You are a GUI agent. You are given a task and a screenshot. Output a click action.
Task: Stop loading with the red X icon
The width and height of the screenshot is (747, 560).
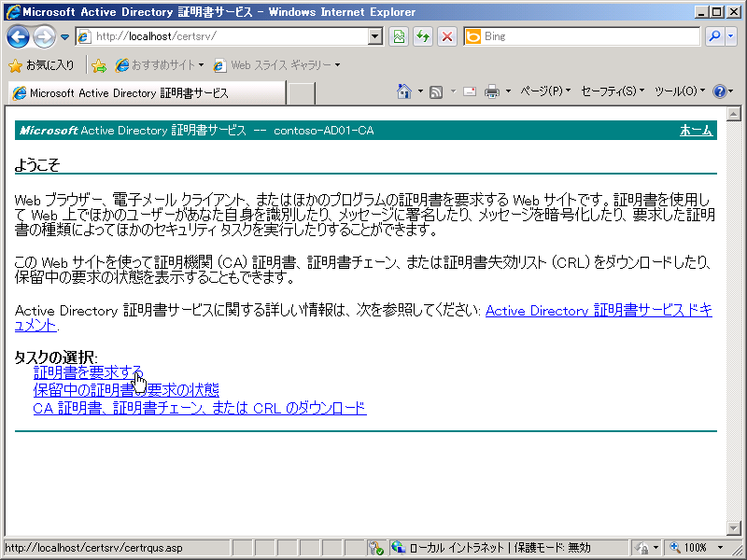point(447,36)
